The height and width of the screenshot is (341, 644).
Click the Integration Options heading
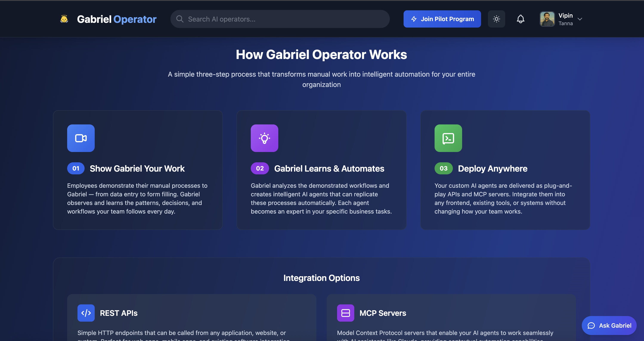click(x=322, y=278)
